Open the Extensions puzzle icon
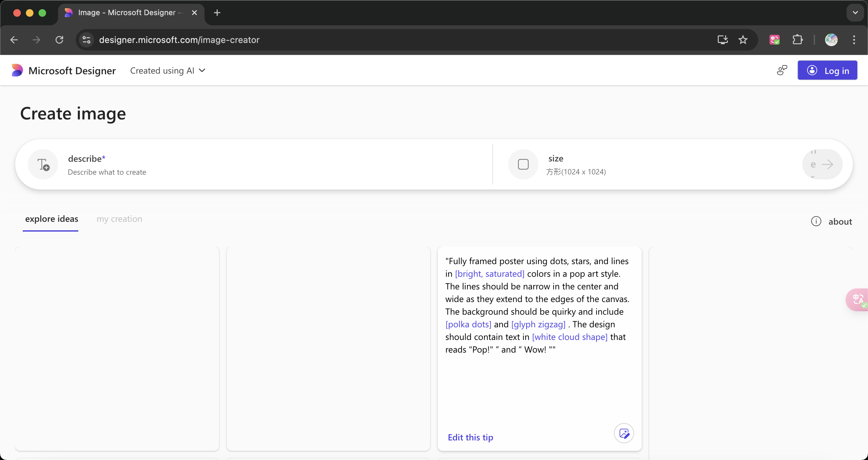 pos(797,40)
